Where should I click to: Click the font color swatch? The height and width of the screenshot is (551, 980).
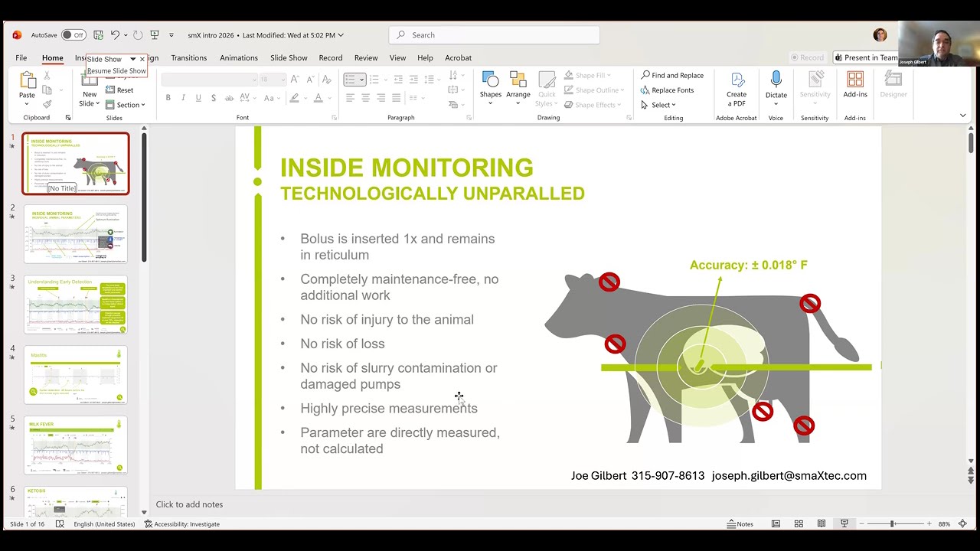coord(318,98)
